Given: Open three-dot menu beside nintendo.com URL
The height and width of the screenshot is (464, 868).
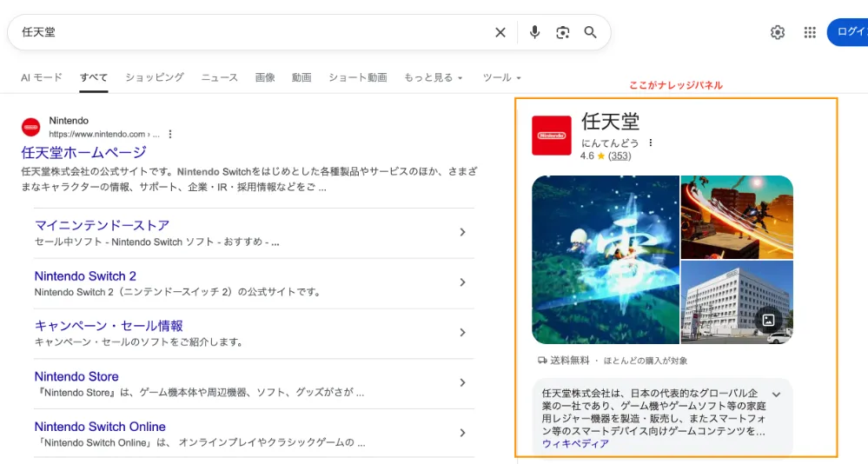Looking at the screenshot, I should [x=170, y=135].
